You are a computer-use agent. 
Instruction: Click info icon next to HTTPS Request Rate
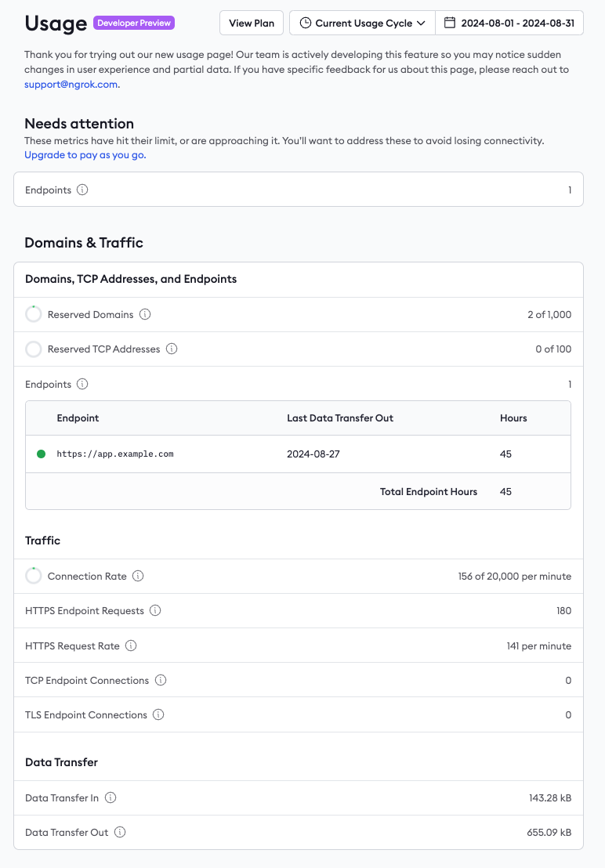click(x=131, y=646)
